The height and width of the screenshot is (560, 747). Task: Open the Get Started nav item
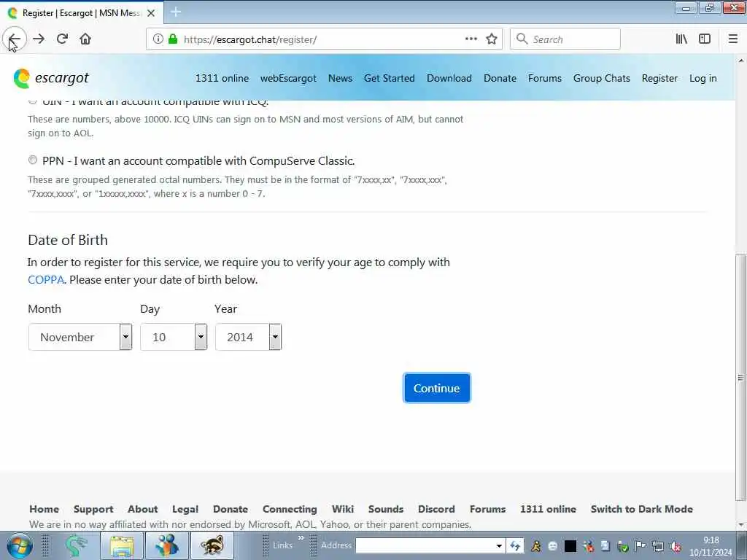[x=390, y=78]
